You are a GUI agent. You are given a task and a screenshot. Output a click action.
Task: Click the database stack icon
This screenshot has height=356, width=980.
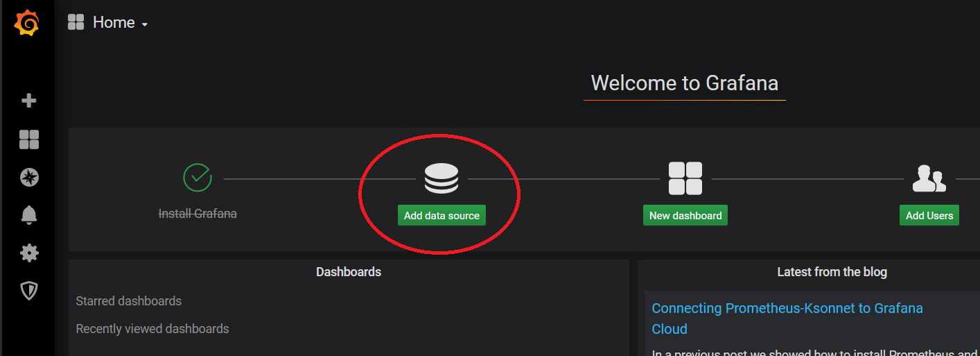(x=441, y=178)
